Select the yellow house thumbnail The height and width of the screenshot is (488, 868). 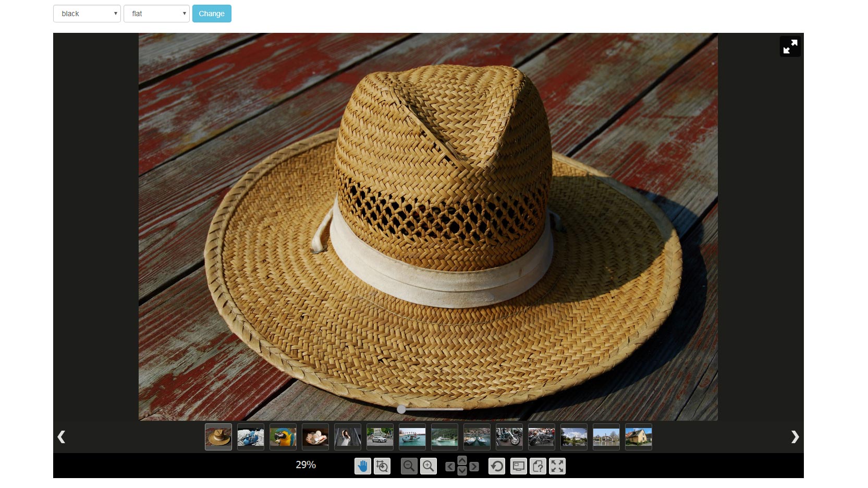pyautogui.click(x=639, y=437)
